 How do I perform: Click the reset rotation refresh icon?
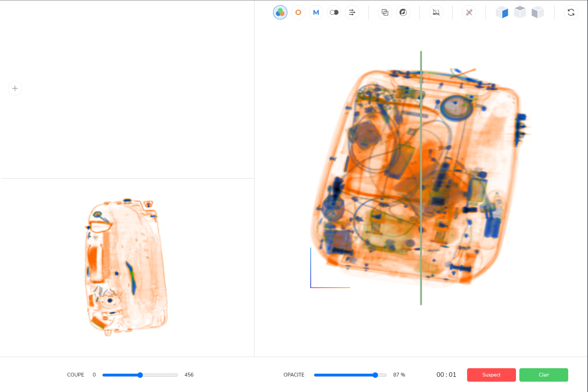[571, 12]
